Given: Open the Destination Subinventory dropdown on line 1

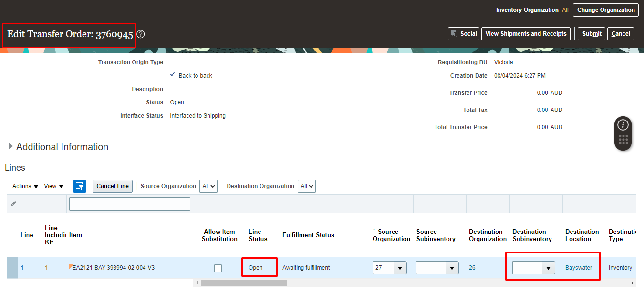Looking at the screenshot, I should (x=547, y=268).
